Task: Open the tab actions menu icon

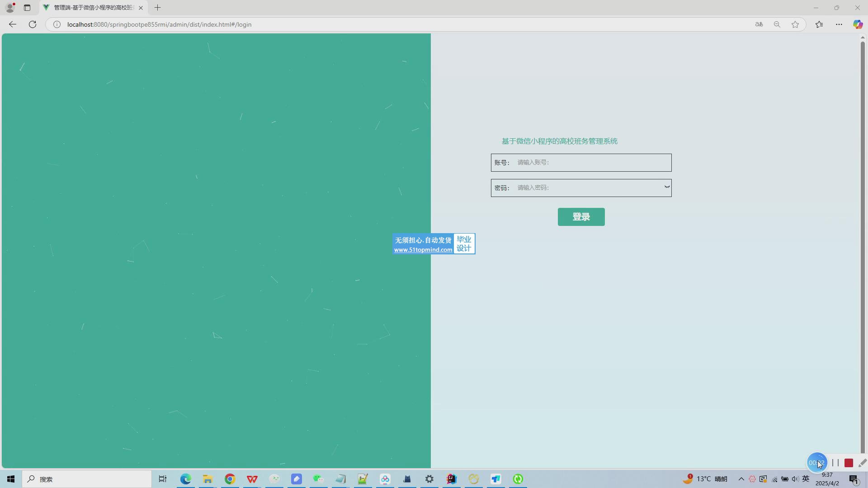Action: (27, 8)
